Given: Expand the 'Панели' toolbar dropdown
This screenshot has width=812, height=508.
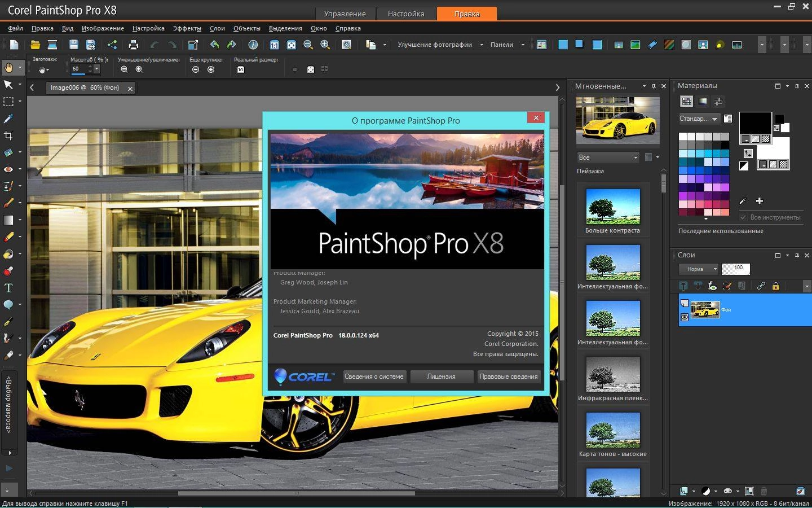Looking at the screenshot, I should tap(523, 45).
